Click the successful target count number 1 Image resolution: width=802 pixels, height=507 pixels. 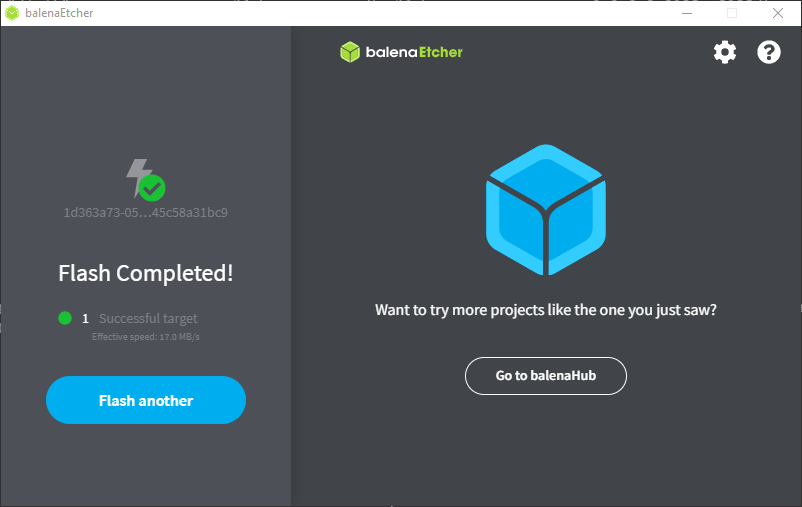click(85, 318)
